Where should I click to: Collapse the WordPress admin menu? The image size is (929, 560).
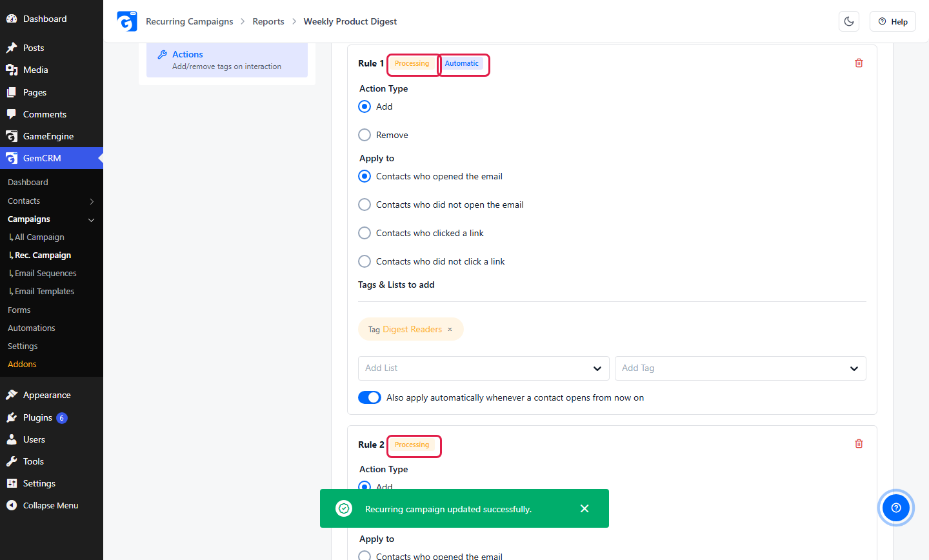tap(51, 505)
